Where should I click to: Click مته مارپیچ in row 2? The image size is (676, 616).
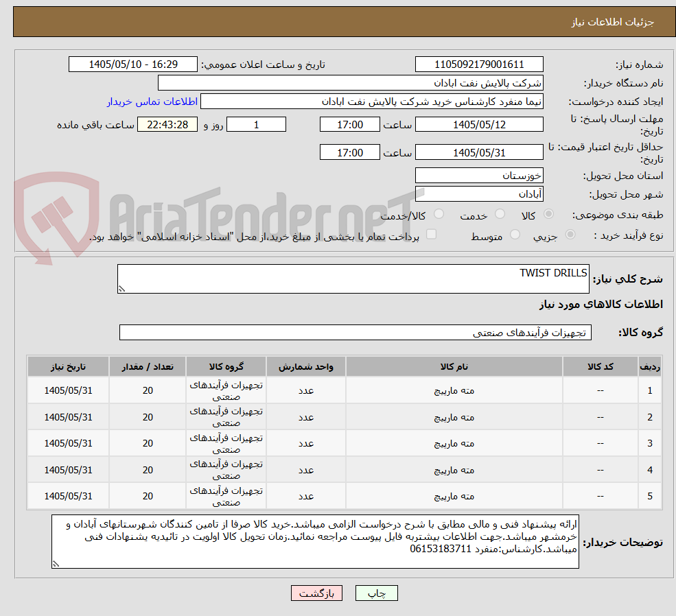pos(454,418)
